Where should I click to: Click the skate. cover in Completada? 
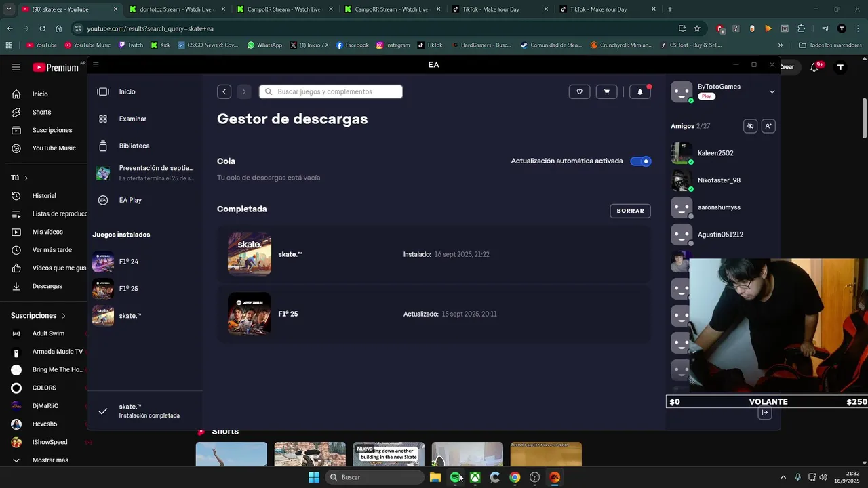(250, 254)
